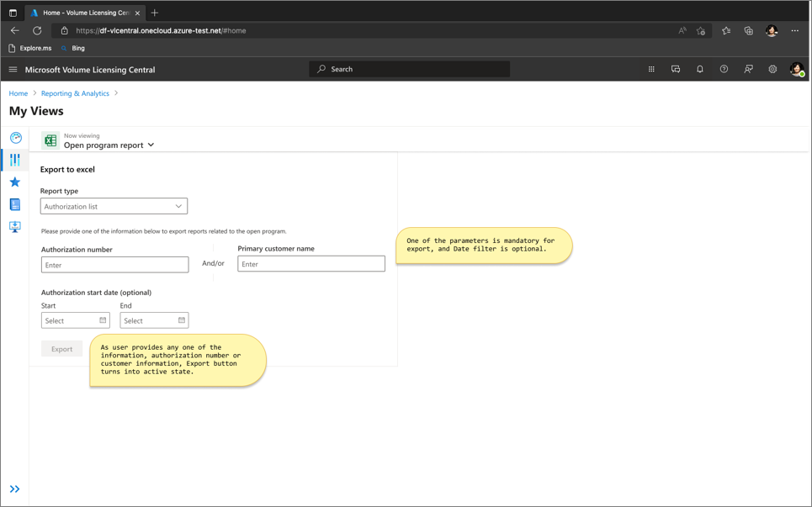The height and width of the screenshot is (507, 812).
Task: Open the account profile avatar in app header
Action: 797,69
